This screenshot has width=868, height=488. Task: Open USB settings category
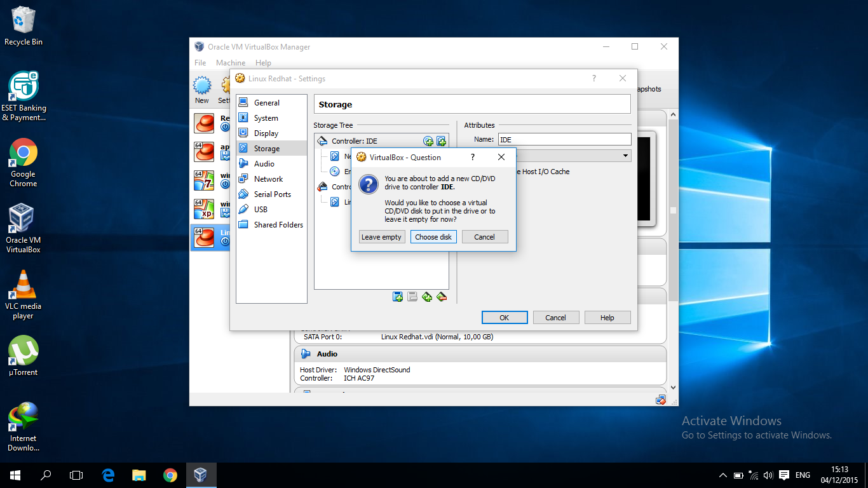271,210
